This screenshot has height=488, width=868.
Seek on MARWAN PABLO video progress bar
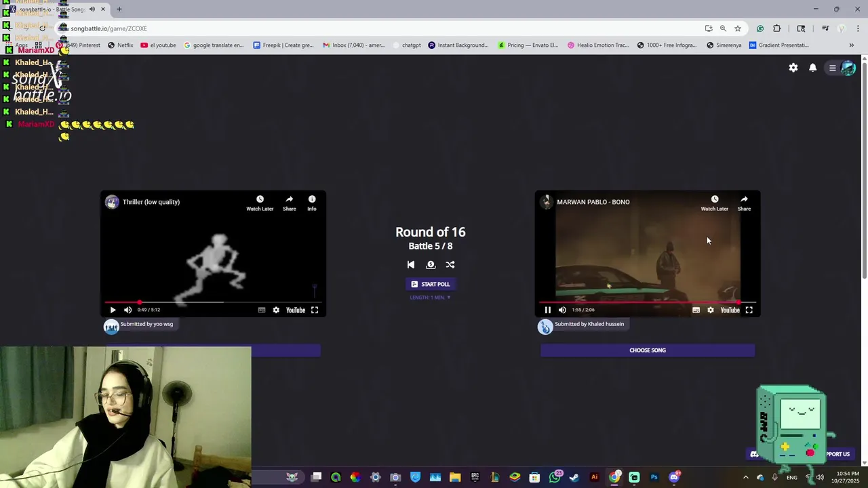[648, 302]
